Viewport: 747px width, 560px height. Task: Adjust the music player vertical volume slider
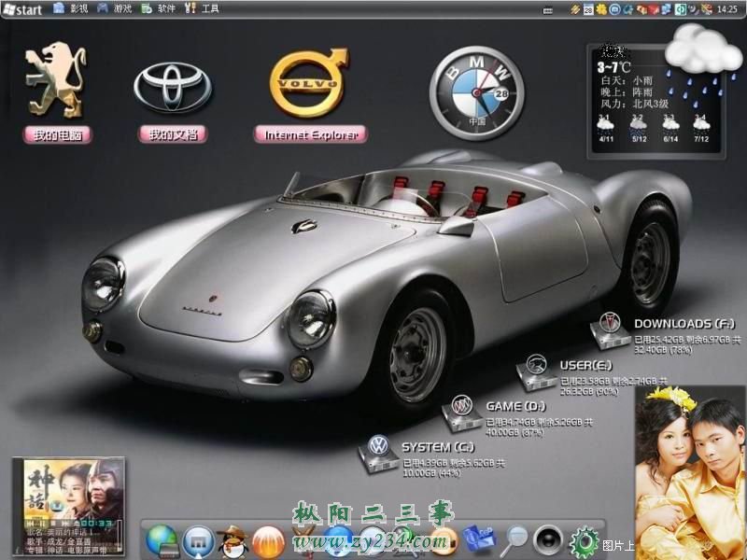pos(120,534)
